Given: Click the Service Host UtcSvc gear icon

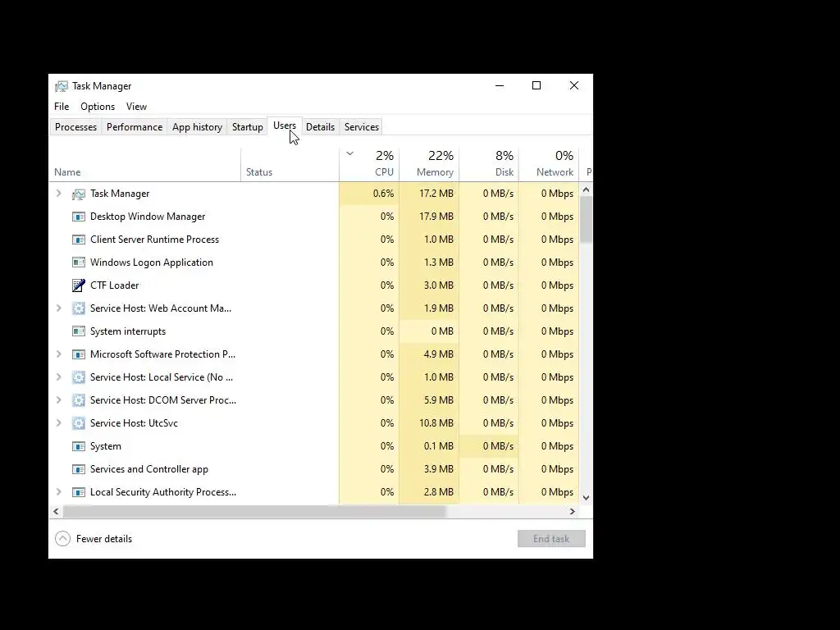Looking at the screenshot, I should pos(79,423).
